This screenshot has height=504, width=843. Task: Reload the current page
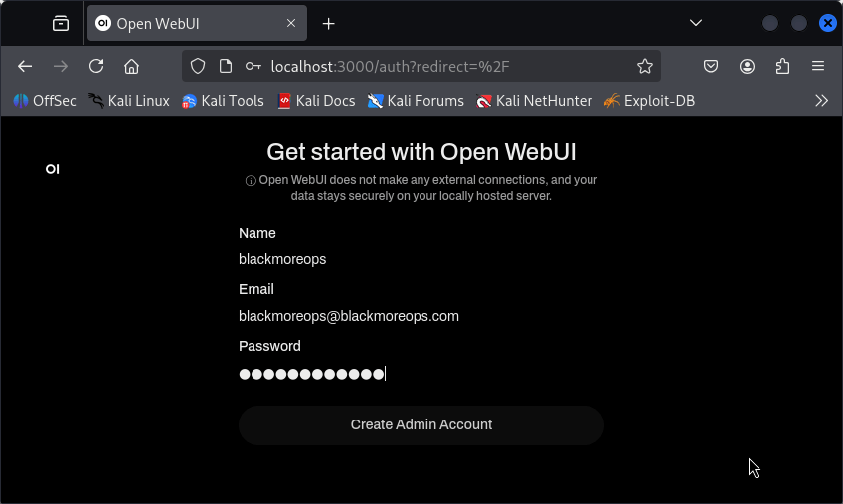96,67
